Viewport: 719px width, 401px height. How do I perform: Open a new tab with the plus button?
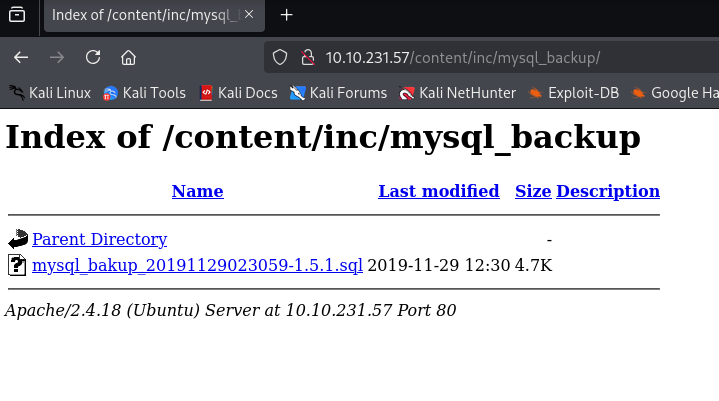pos(287,15)
